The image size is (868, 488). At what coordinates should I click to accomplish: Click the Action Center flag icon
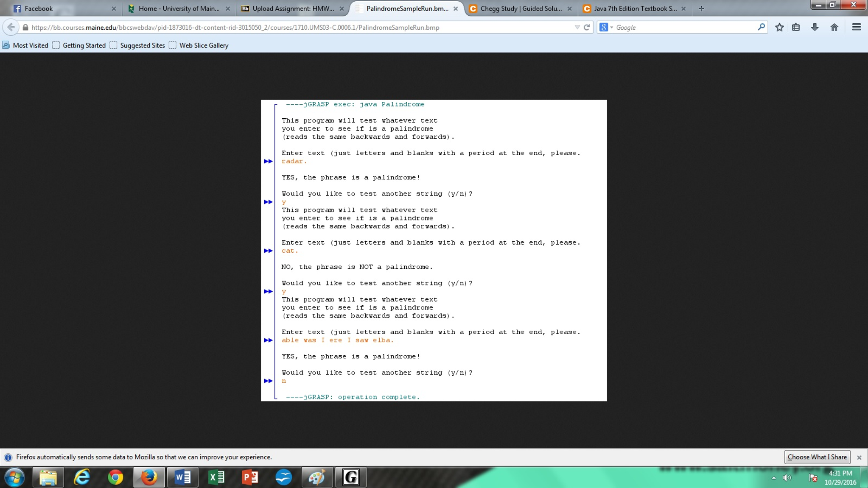pyautogui.click(x=813, y=478)
